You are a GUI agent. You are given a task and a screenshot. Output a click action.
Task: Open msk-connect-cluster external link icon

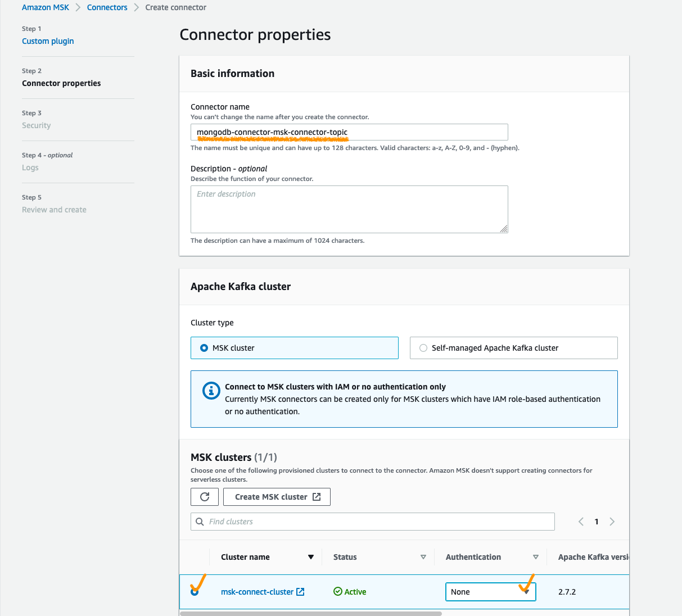point(300,592)
